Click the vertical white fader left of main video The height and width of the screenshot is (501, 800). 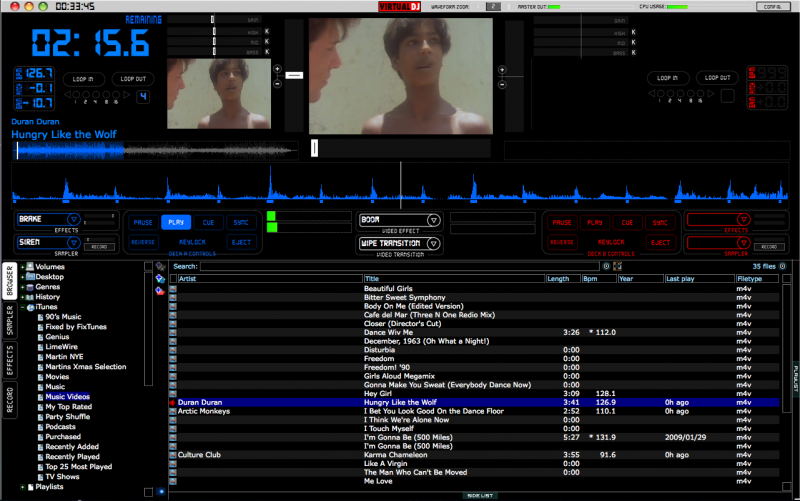click(294, 75)
